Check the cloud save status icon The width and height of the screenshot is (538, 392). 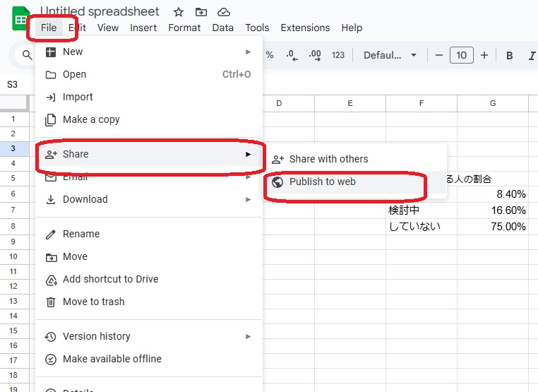tap(224, 12)
